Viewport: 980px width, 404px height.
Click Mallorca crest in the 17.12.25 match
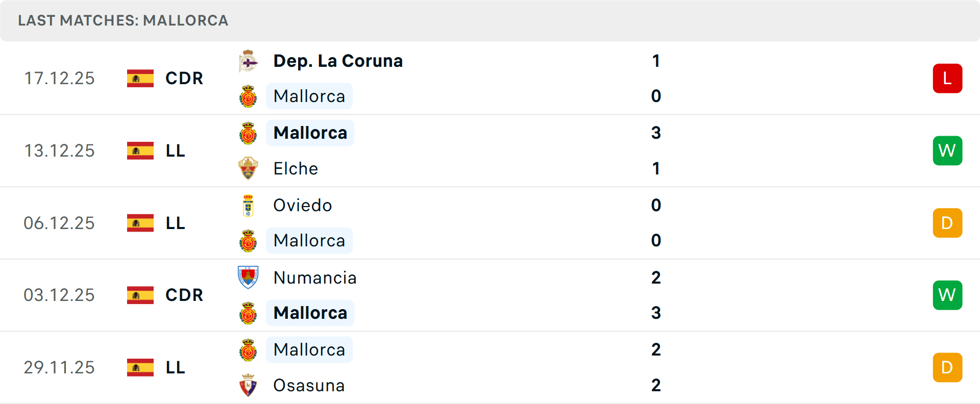(x=248, y=96)
